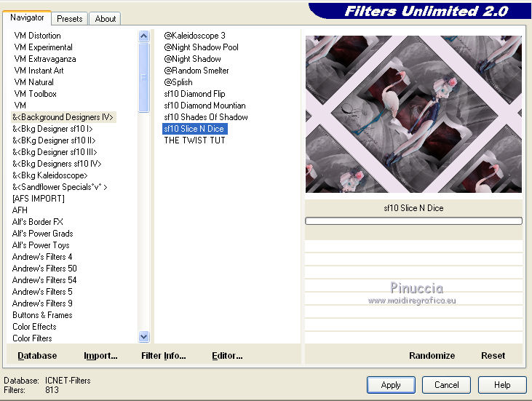Select Alf's Power Toys category
This screenshot has height=401, width=532.
coord(41,245)
